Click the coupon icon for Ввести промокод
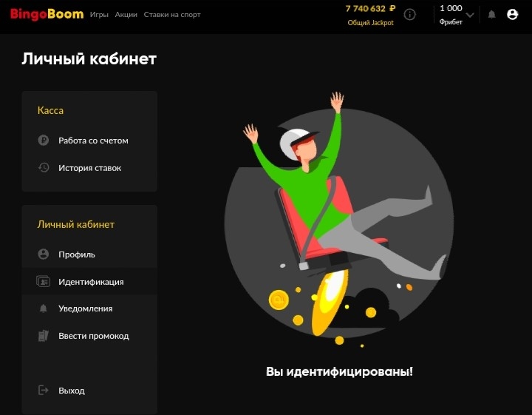 [44, 336]
